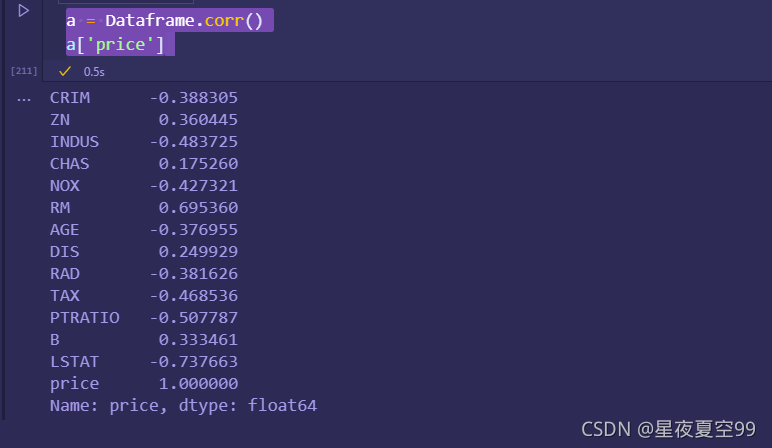Open the output actions ellipsis menu
The width and height of the screenshot is (772, 448).
(24, 100)
